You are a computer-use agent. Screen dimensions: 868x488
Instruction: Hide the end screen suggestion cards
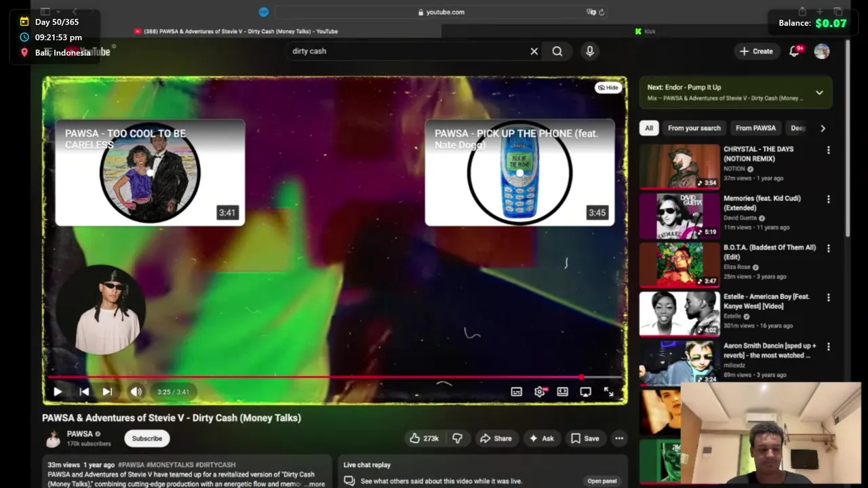608,87
